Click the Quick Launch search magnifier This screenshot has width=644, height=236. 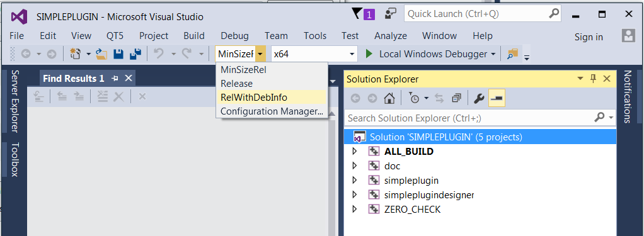pos(554,14)
